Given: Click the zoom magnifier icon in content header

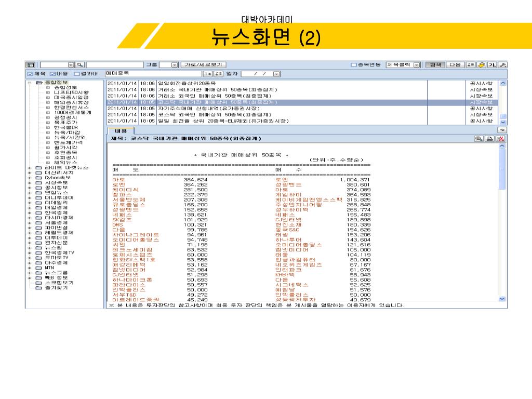Looking at the screenshot, I should click(x=478, y=138).
